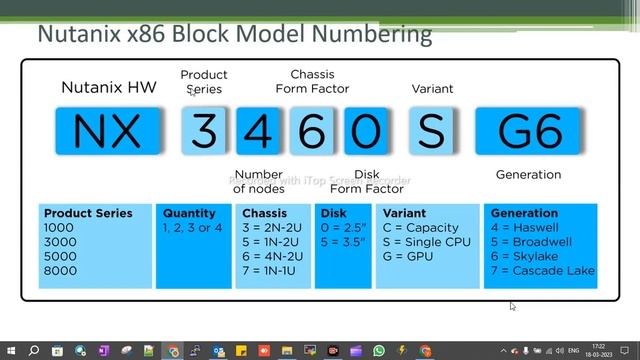This screenshot has height=360, width=640.
Task: Open the yellow Sticky Notes taskbar icon
Action: (241, 351)
